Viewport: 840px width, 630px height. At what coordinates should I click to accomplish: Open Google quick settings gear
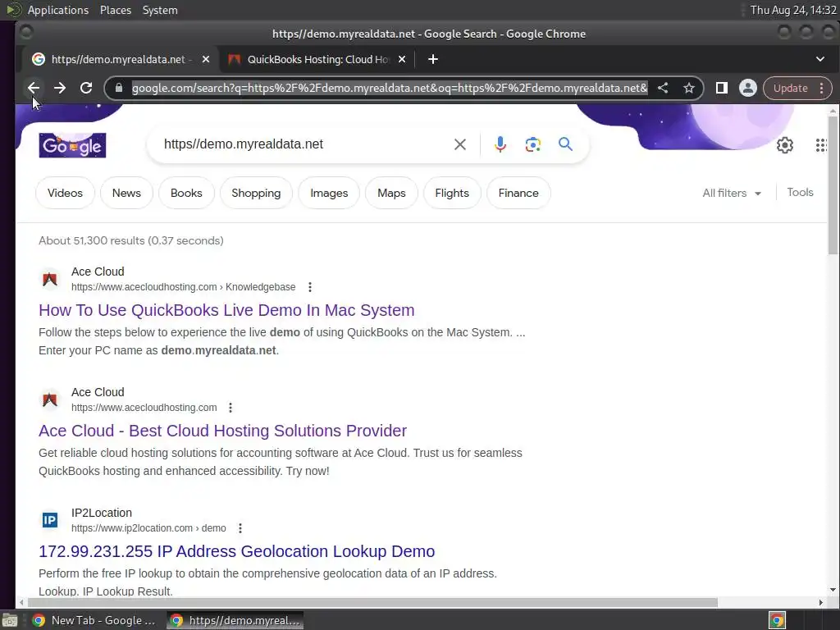(x=785, y=145)
